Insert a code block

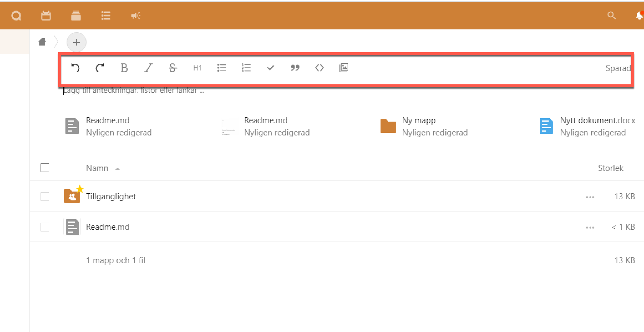click(x=319, y=68)
